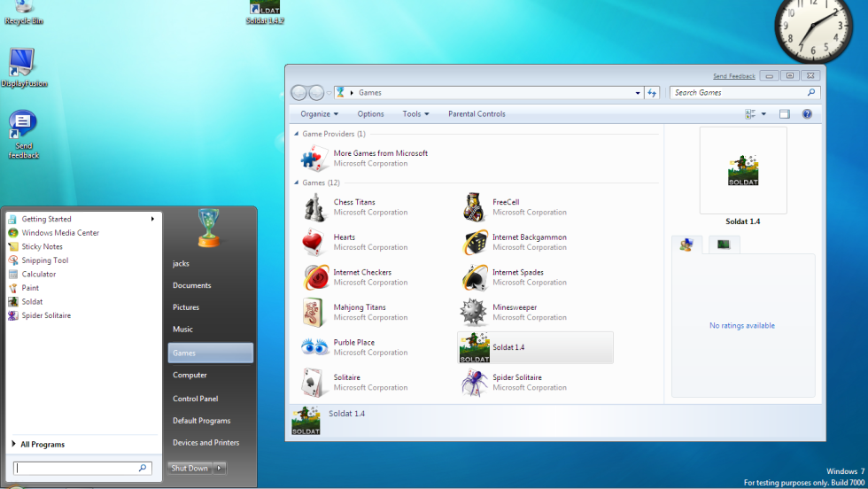Screen dimensions: 868x489
Task: Switch to the performance tab in preview pane
Action: coord(724,244)
